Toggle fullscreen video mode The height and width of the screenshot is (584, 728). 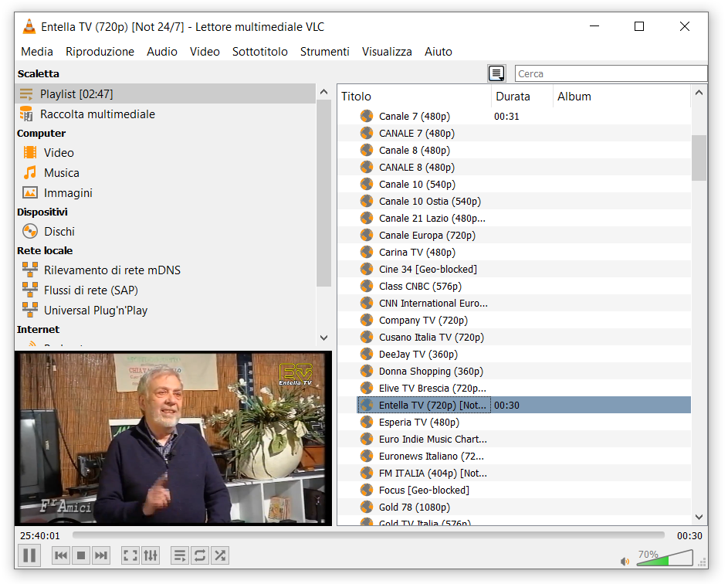click(x=130, y=555)
